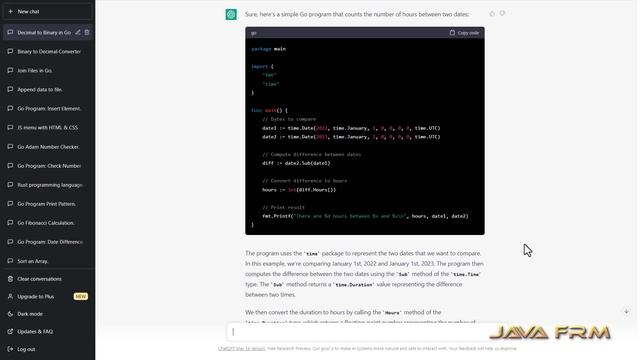Image resolution: width=640 pixels, height=360 pixels.
Task: Open Updates & FAQ
Action: point(47,331)
